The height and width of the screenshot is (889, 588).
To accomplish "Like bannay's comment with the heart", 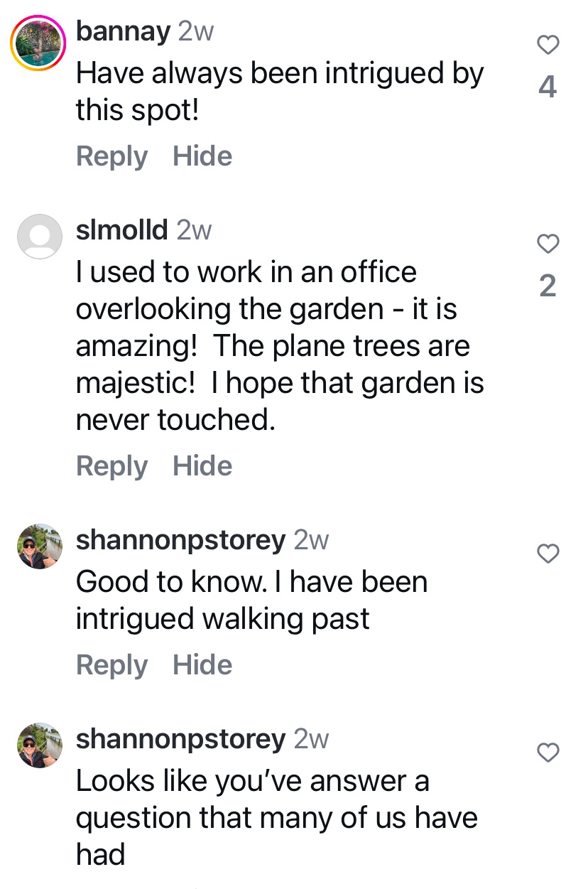I will click(x=548, y=45).
